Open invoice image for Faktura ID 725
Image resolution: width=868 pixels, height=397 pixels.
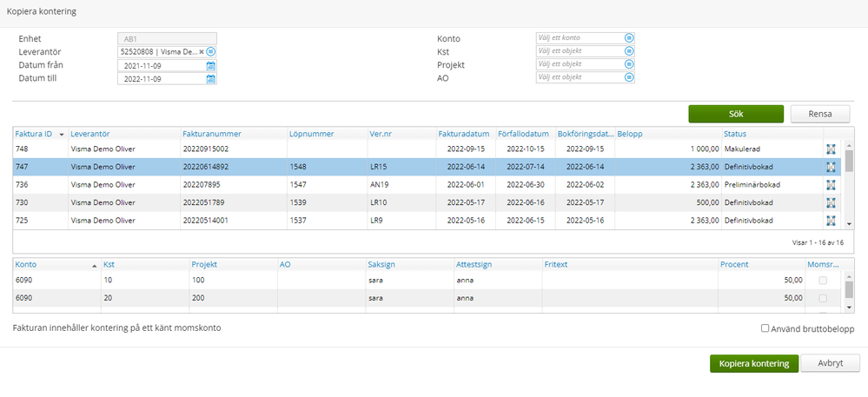click(x=831, y=221)
